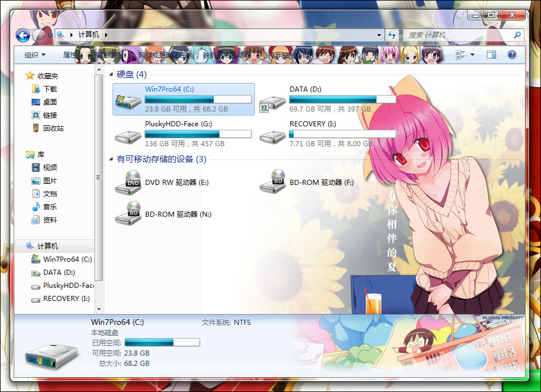Click the 有可移动存储的设备 (3) header text
541x392 pixels.
[x=162, y=159]
